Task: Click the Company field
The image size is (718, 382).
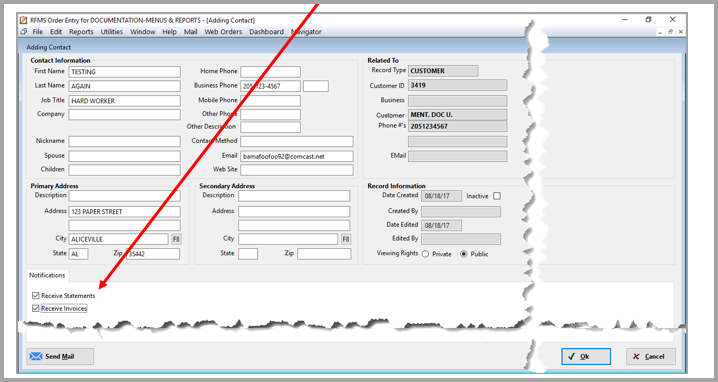Action: 125,115
